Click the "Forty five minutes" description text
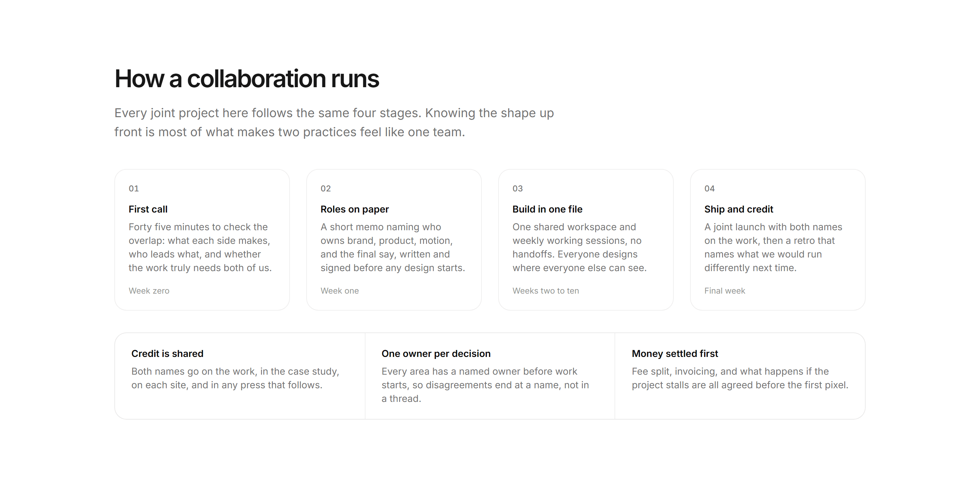This screenshot has width=980, height=485. point(200,248)
